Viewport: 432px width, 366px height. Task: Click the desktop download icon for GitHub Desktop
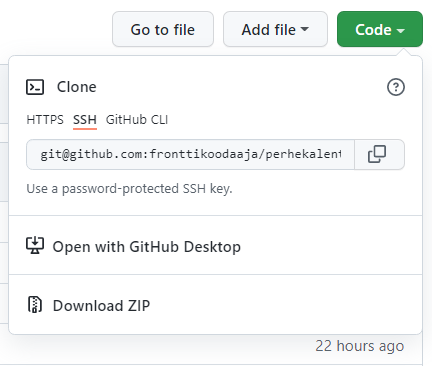click(x=35, y=245)
